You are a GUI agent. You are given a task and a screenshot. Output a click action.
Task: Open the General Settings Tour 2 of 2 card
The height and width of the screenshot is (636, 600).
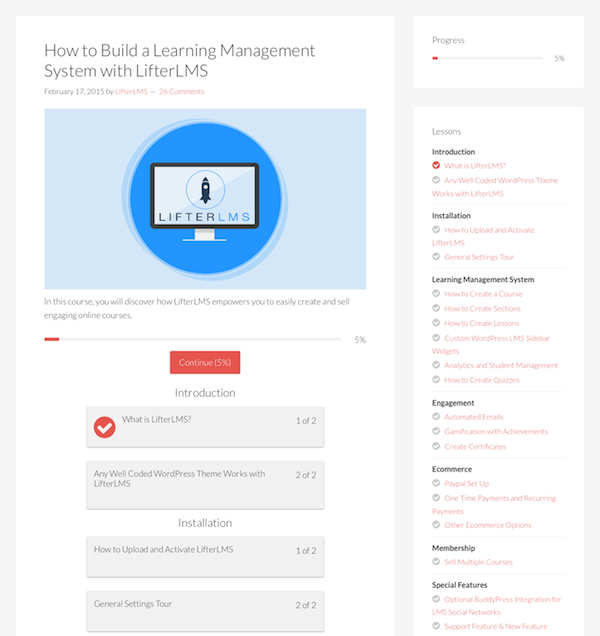click(205, 611)
